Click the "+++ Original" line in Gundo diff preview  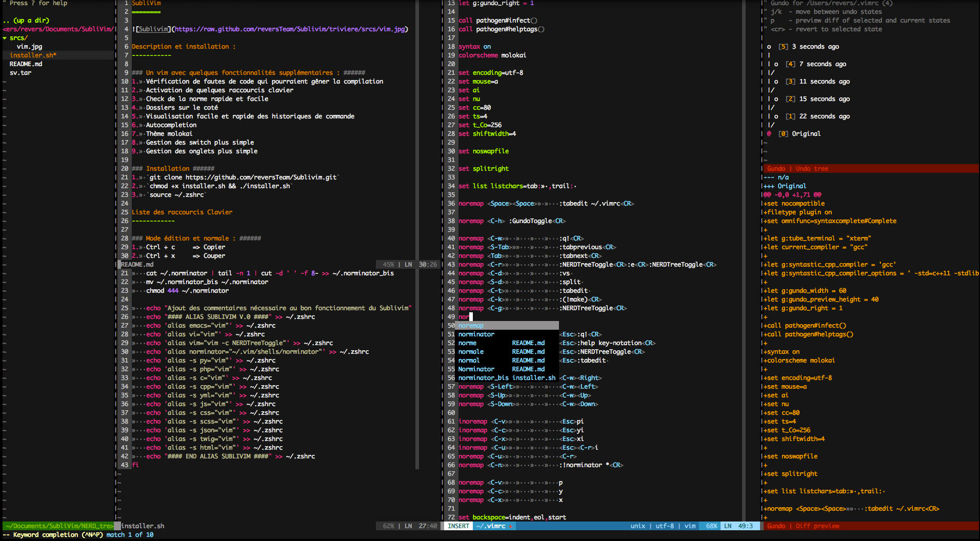[x=785, y=186]
